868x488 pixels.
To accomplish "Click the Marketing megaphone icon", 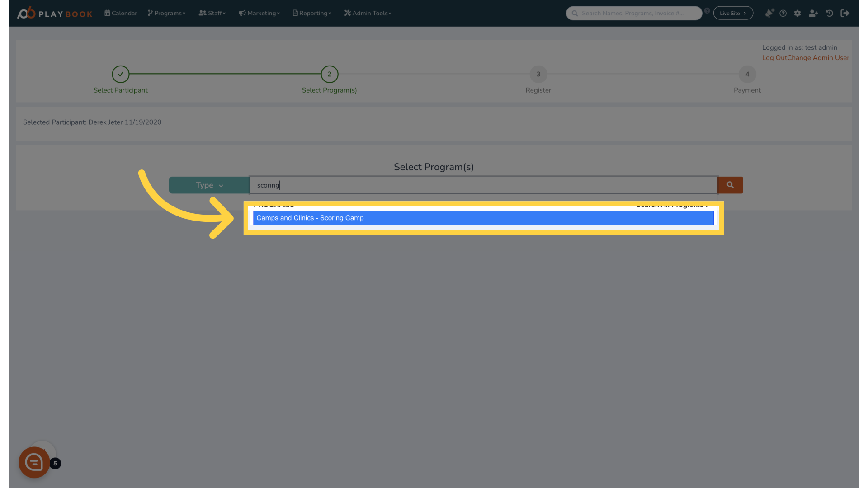I will pyautogui.click(x=242, y=13).
